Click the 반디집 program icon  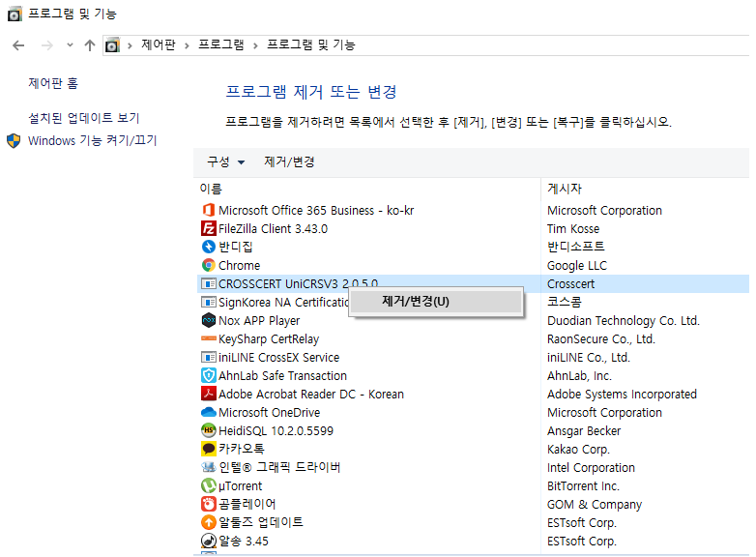pyautogui.click(x=208, y=247)
